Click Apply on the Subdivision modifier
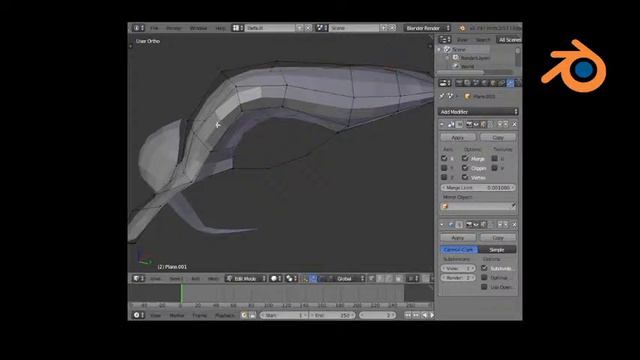The height and width of the screenshot is (360, 640). click(x=458, y=238)
